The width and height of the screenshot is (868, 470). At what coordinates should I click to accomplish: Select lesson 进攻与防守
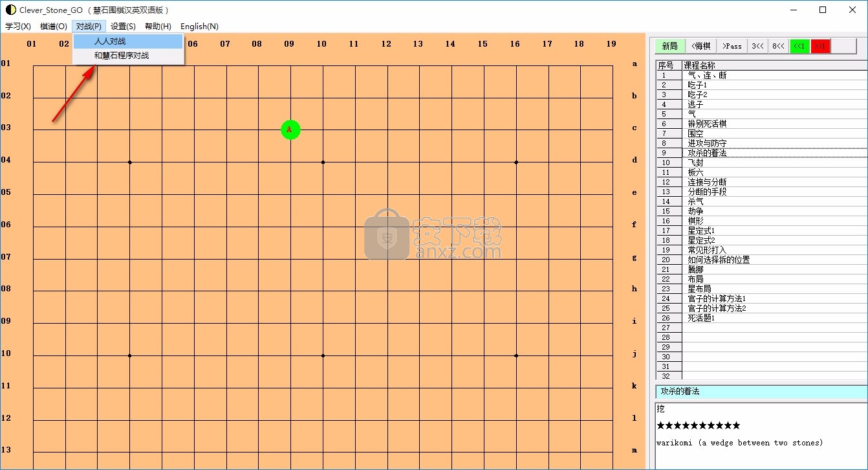(x=774, y=143)
